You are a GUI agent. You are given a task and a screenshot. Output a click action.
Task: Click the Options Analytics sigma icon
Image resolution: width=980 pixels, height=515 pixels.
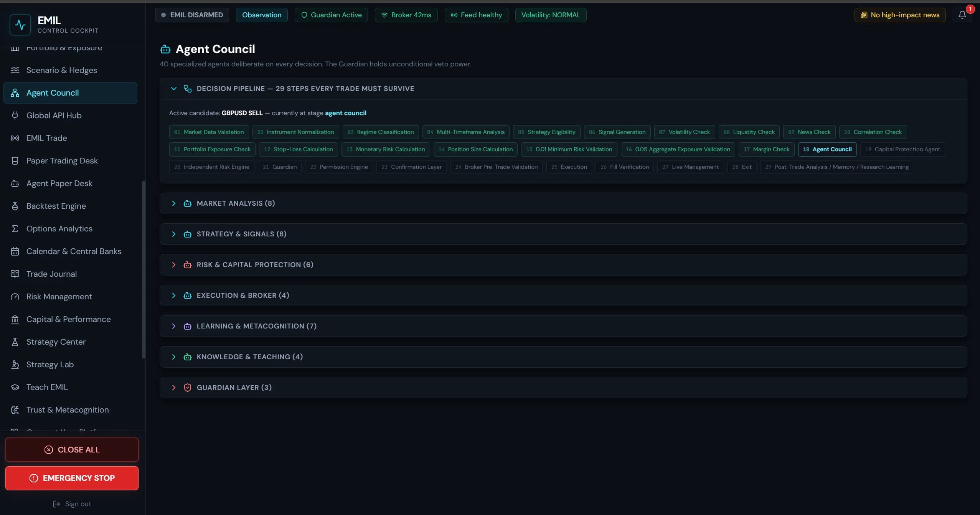[15, 229]
